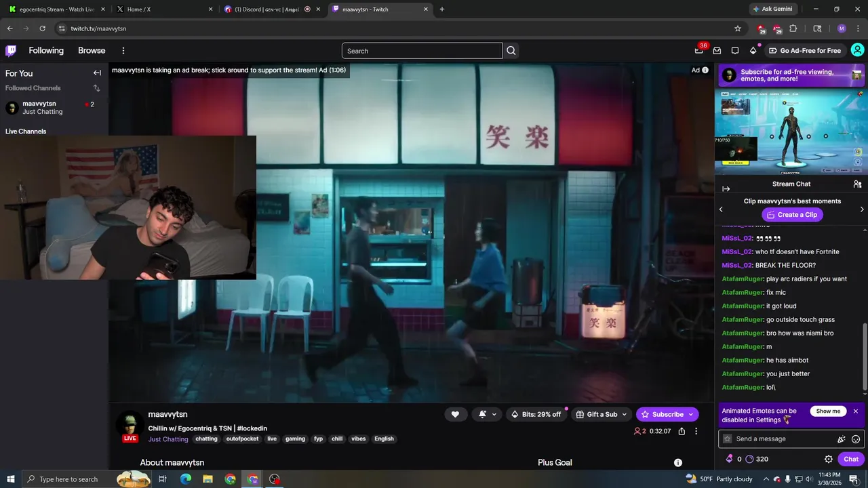The image size is (868, 488).
Task: Open the stream three-dot options menu
Action: (x=696, y=431)
